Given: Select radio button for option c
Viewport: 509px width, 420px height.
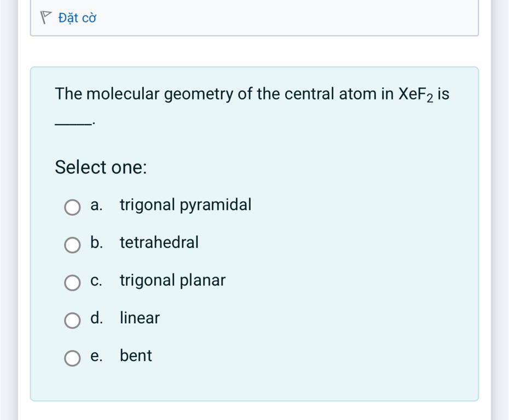Looking at the screenshot, I should point(72,283).
